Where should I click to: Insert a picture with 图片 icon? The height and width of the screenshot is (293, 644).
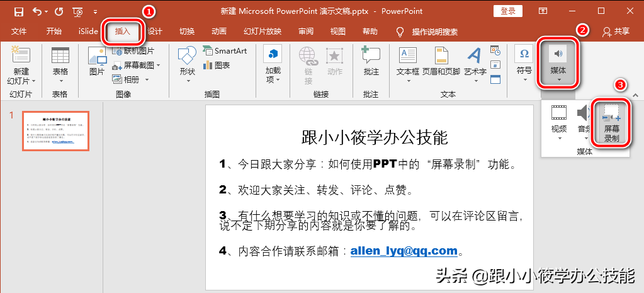pyautogui.click(x=97, y=61)
